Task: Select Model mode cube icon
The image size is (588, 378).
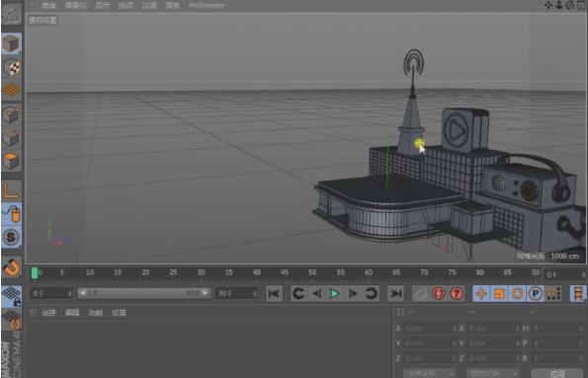Action: tap(11, 43)
